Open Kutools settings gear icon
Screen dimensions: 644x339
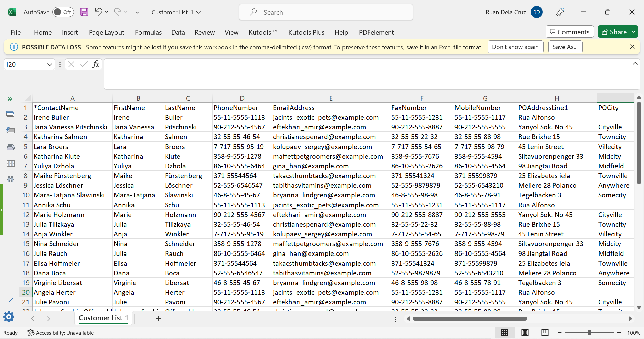click(x=8, y=317)
